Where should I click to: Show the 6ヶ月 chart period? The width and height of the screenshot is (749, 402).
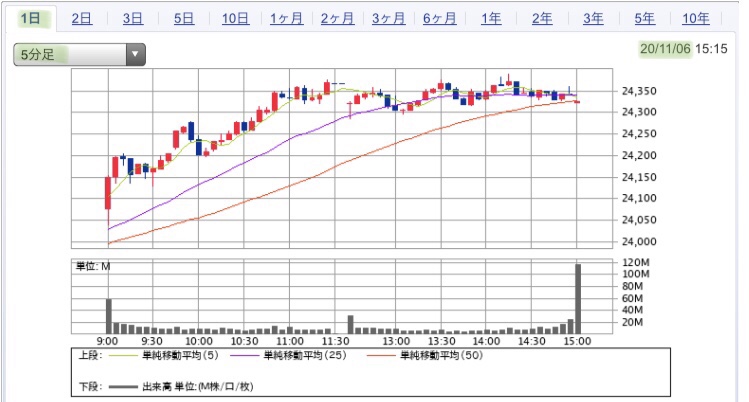(x=440, y=19)
